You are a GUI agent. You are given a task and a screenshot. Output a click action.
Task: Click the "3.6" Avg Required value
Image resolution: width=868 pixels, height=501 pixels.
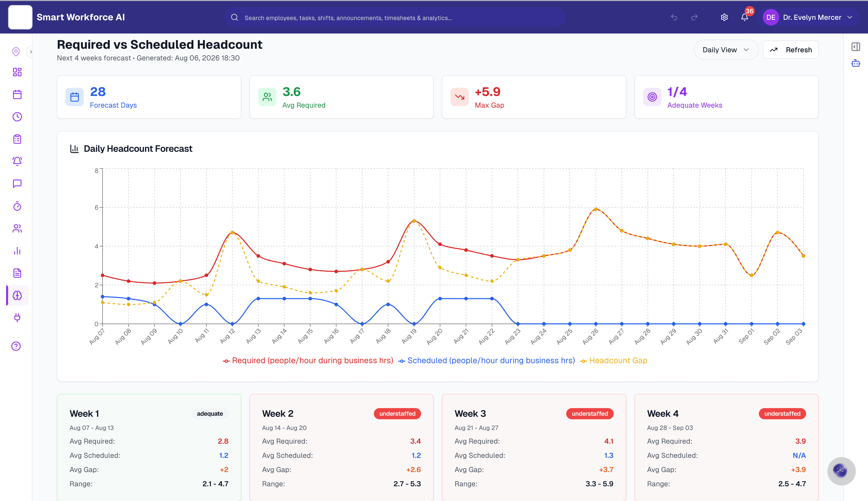point(291,92)
